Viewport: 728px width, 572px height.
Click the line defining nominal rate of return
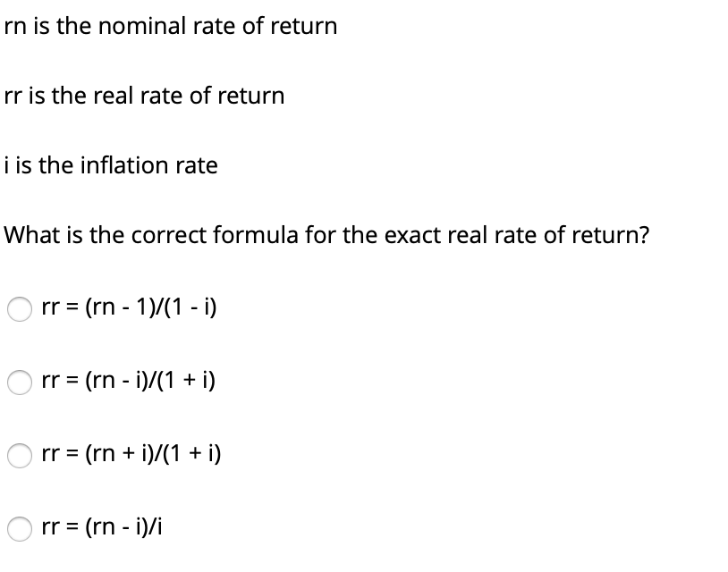[x=170, y=26]
